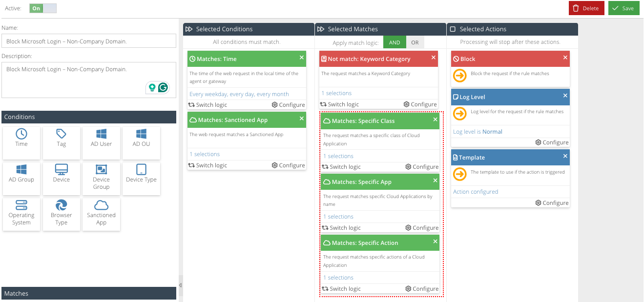The image size is (644, 302).
Task: Click the orange arrow icon on Template card
Action: pos(460,174)
